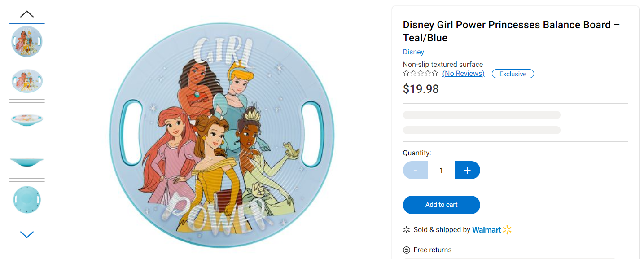Open the Disney brand link
The width and height of the screenshot is (644, 259).
point(413,52)
